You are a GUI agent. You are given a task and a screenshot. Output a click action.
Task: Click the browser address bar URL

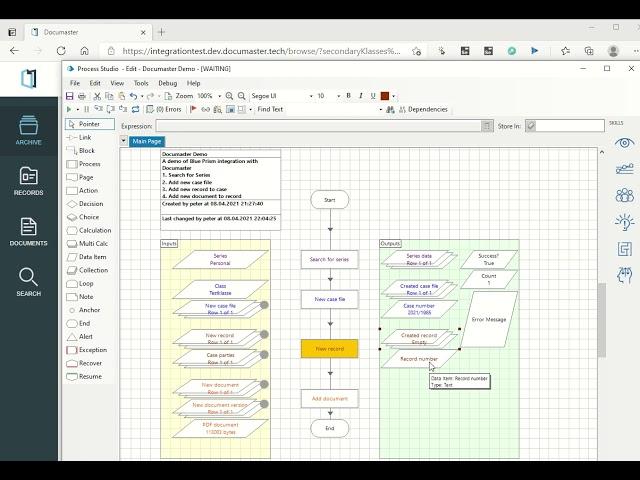(x=261, y=51)
